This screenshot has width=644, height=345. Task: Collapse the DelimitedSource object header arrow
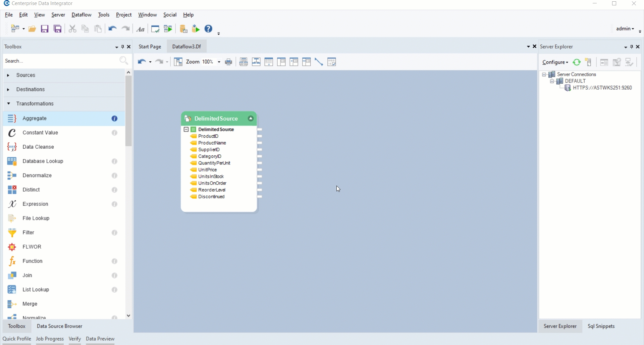[251, 119]
